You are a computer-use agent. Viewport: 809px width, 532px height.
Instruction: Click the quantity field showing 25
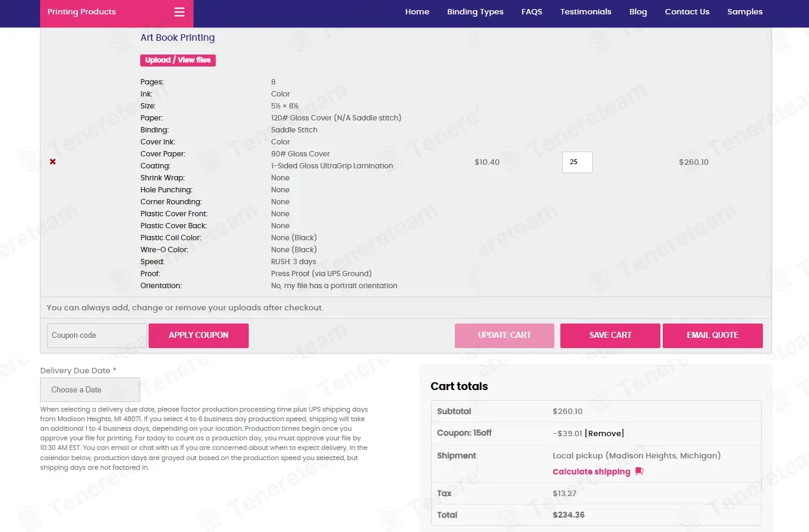point(577,162)
